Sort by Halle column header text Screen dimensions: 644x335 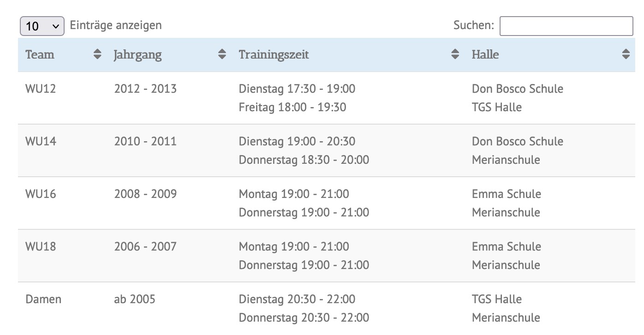[x=485, y=54]
